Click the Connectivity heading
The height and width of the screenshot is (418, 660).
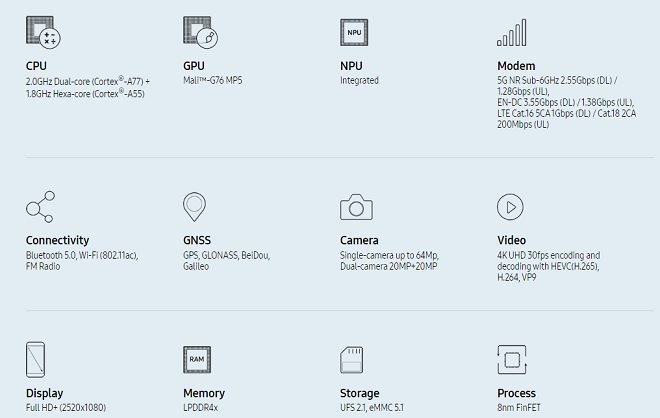pyautogui.click(x=57, y=240)
